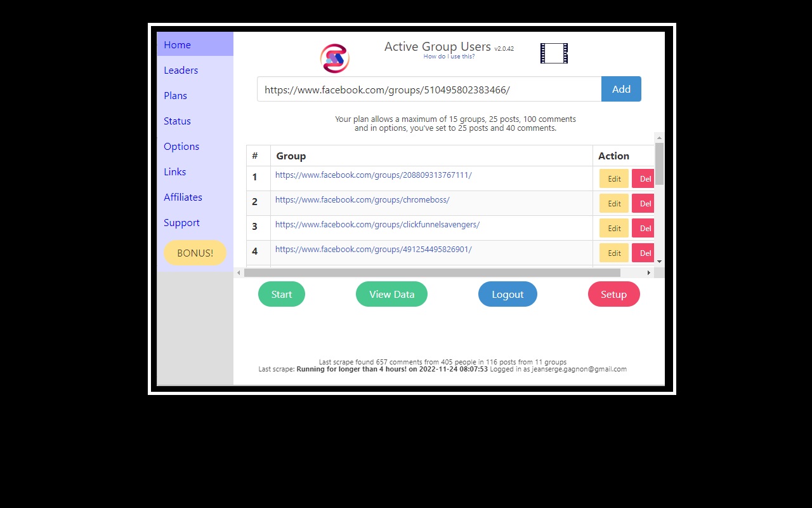Click the View Data button
The height and width of the screenshot is (508, 812).
click(x=391, y=294)
